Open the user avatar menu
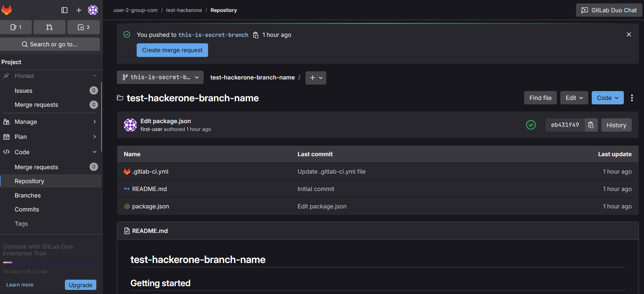The image size is (644, 294). [93, 10]
